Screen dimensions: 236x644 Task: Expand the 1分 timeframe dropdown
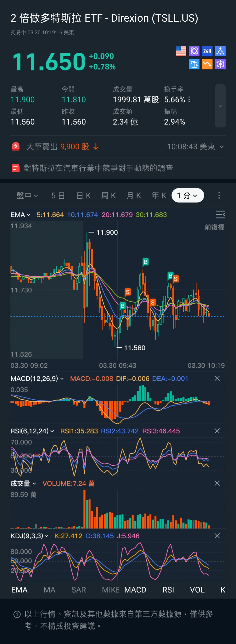[x=188, y=196]
